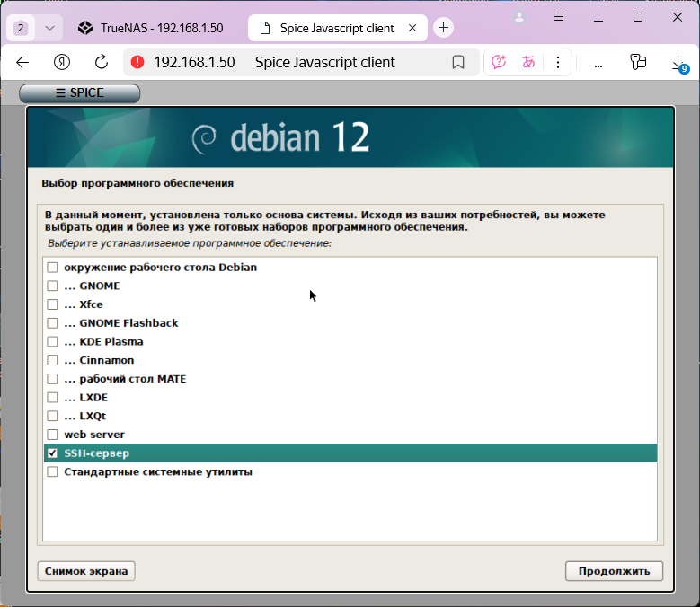Bookmark this page with the bookmark icon

(458, 63)
